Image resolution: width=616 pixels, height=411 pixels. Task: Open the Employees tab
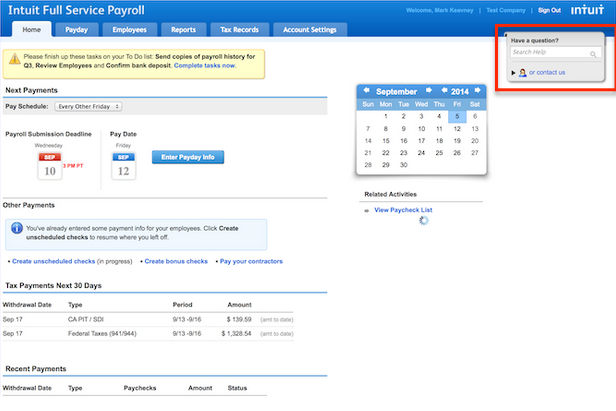[x=129, y=30]
